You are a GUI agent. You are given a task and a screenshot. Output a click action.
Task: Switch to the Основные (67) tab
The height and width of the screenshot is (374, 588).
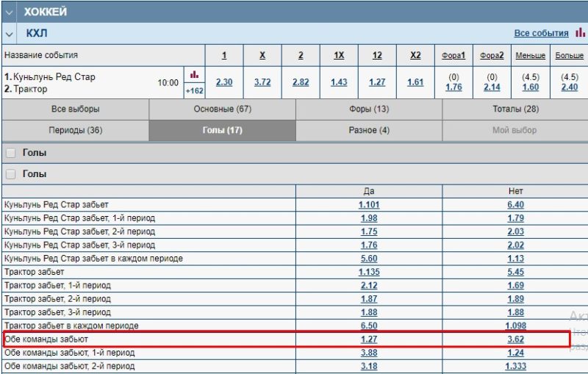click(x=222, y=109)
